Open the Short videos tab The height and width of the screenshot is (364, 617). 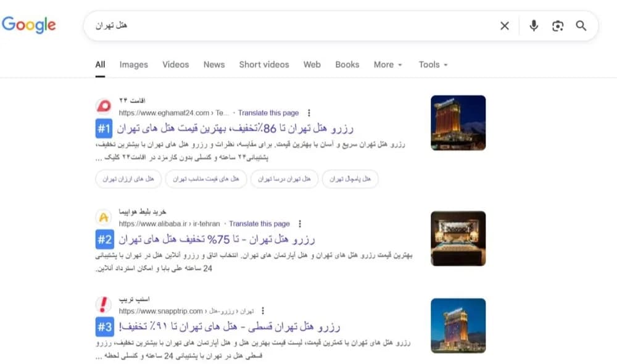pyautogui.click(x=264, y=65)
